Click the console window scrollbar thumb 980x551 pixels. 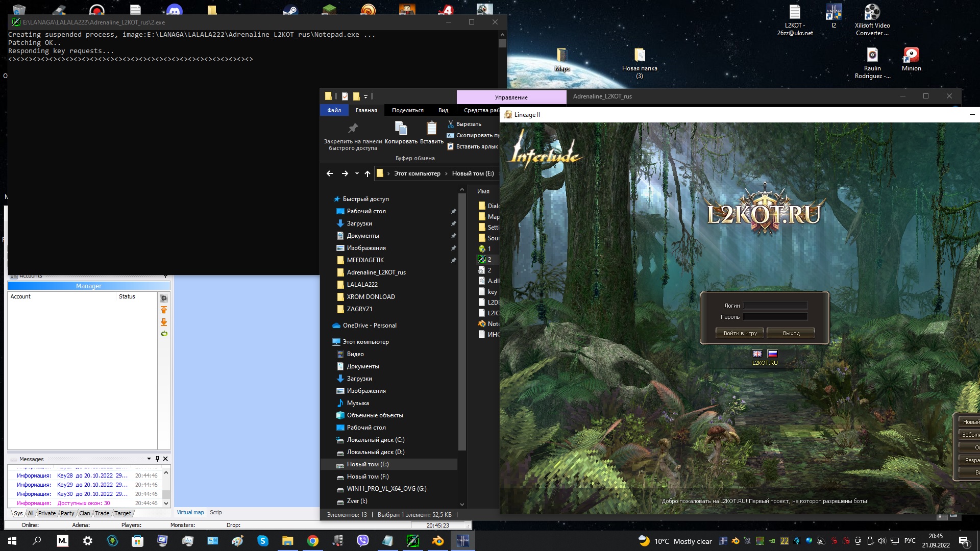[502, 43]
